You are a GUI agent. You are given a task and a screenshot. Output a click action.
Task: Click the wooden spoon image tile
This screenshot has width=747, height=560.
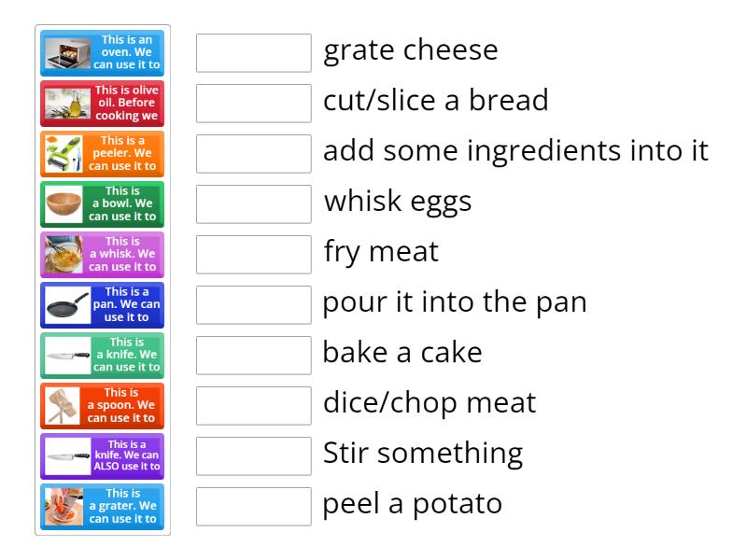(x=103, y=405)
